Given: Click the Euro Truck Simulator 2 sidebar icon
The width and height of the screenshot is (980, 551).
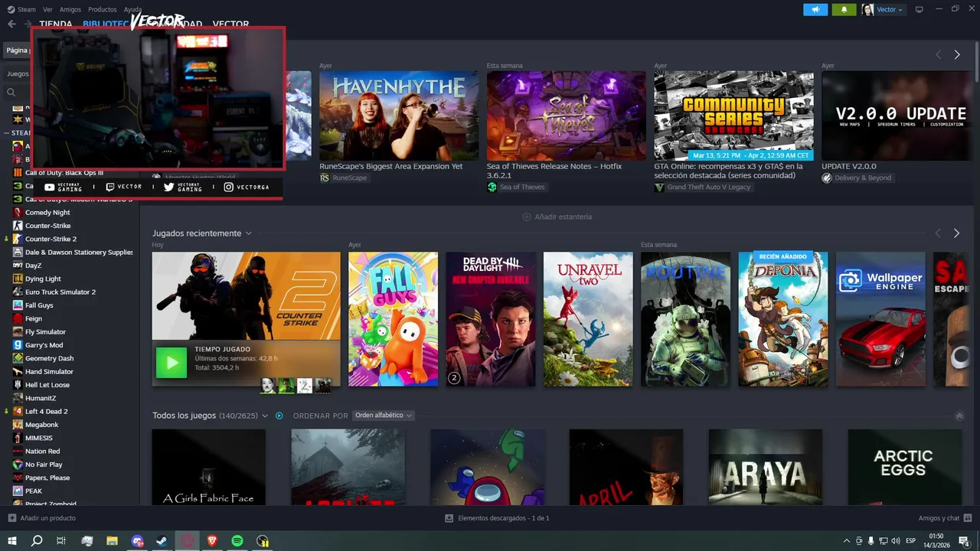Looking at the screenshot, I should [x=18, y=292].
